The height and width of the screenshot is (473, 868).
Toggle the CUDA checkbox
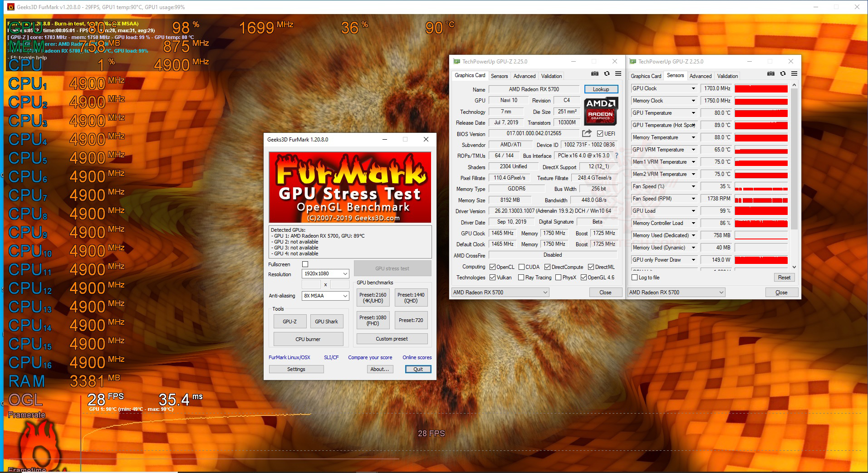coord(521,267)
